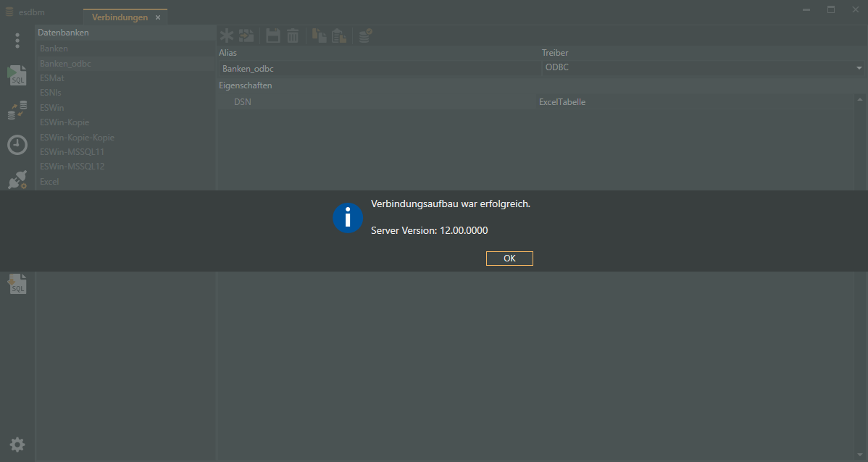
Task: Open the Treiber ODBC dropdown
Action: 858,68
